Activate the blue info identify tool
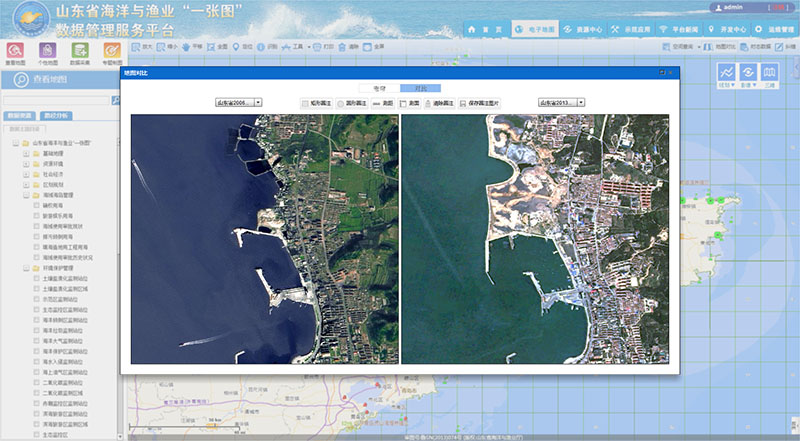 (x=267, y=47)
